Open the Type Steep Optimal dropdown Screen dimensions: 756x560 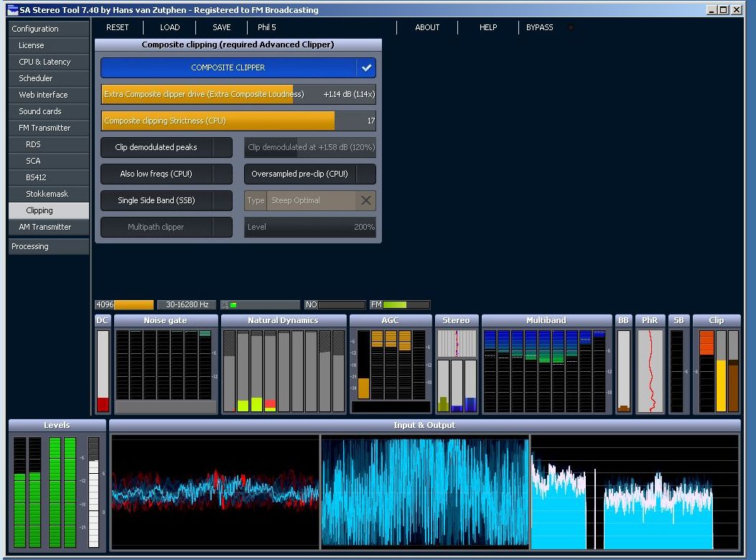click(309, 200)
